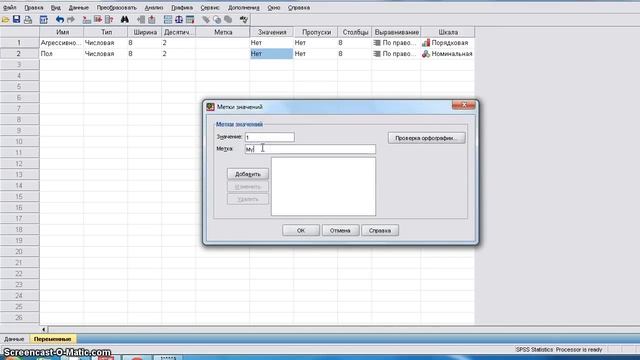Click the Insert variable toolbar icon

point(152,20)
